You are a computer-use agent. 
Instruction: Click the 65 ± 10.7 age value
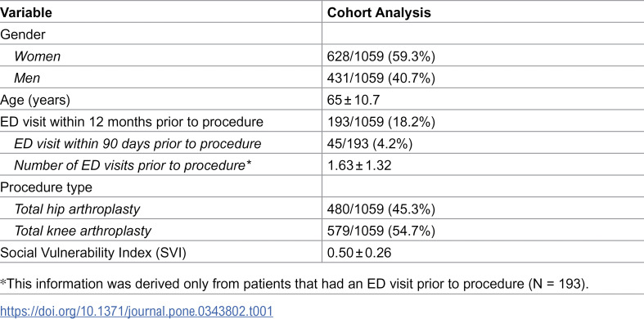point(353,100)
